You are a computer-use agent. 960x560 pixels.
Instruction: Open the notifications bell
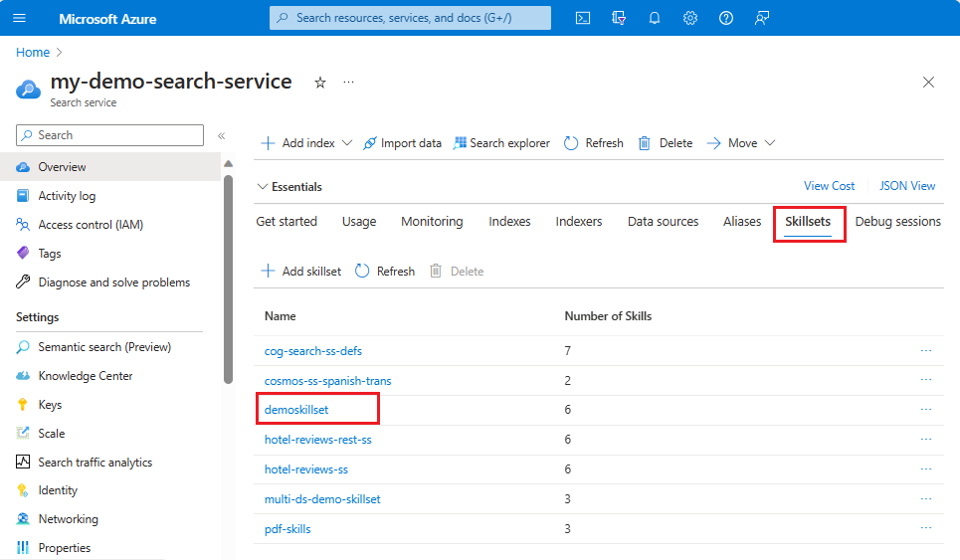(x=655, y=18)
